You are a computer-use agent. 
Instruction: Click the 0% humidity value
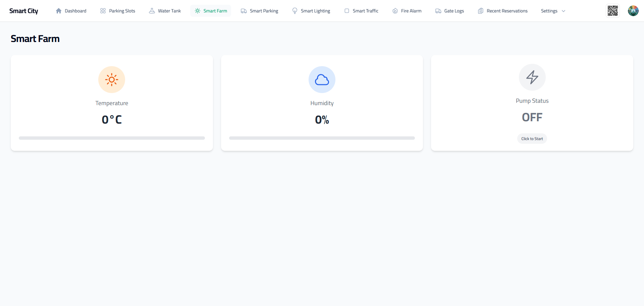(322, 120)
